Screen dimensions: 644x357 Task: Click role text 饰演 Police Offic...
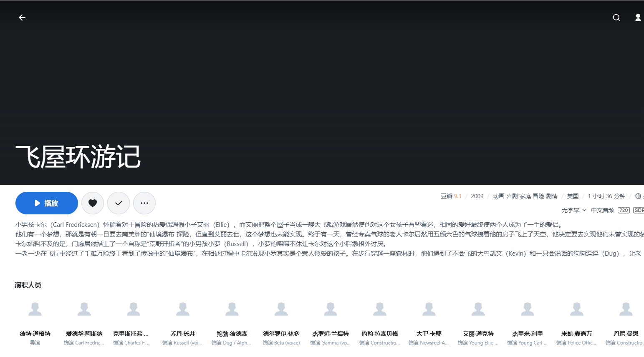[576, 343]
